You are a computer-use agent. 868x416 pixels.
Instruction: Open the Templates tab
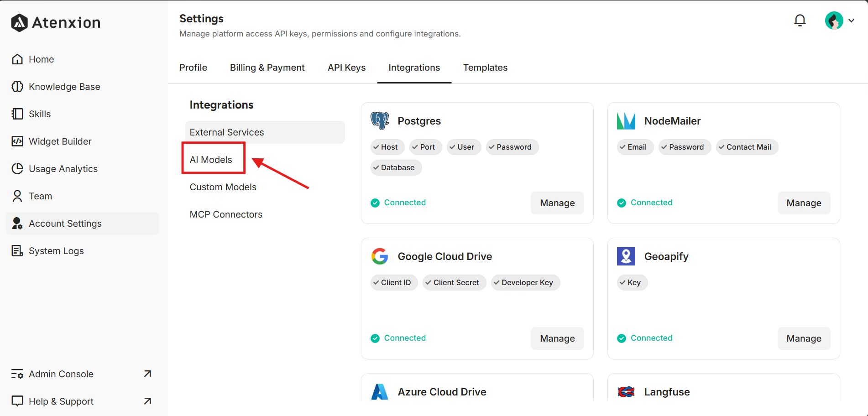click(486, 68)
